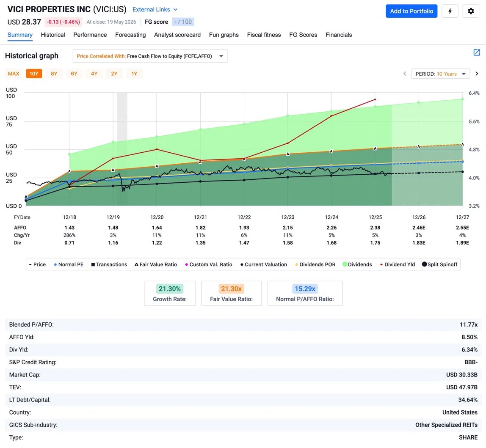Select the 4Y time range button

(x=94, y=74)
